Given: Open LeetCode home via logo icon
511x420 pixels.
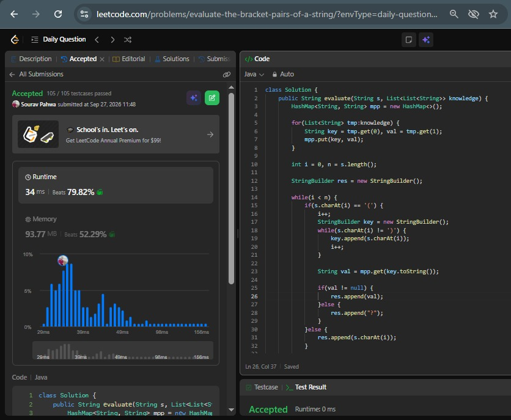Looking at the screenshot, I should click(x=15, y=39).
